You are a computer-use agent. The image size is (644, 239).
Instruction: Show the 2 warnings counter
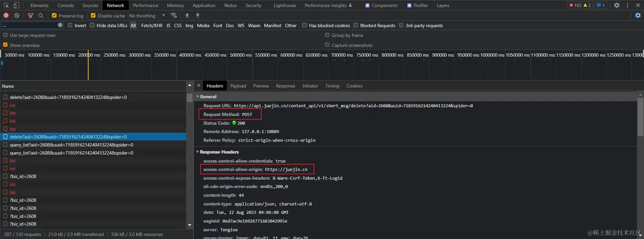coord(587,5)
